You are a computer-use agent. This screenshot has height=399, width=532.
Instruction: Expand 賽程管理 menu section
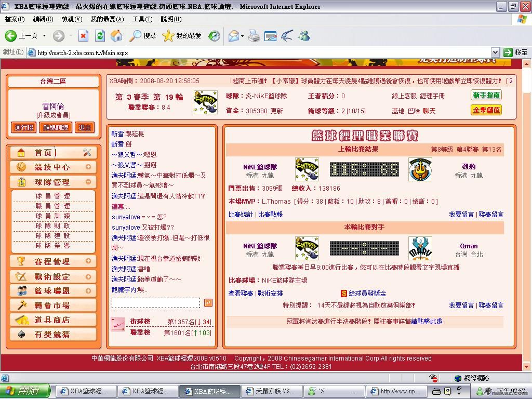click(x=88, y=261)
